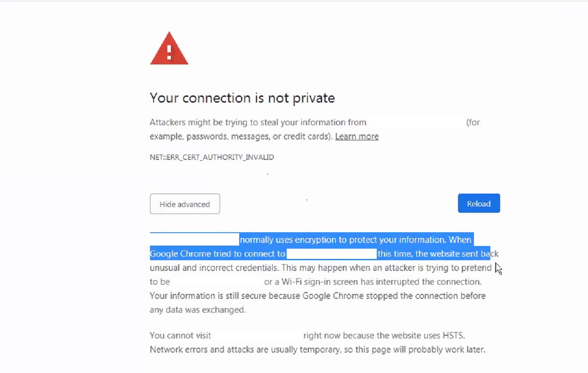Click highlighted 'this time, the website sent' text
Image resolution: width=588 pixels, height=373 pixels.
426,254
